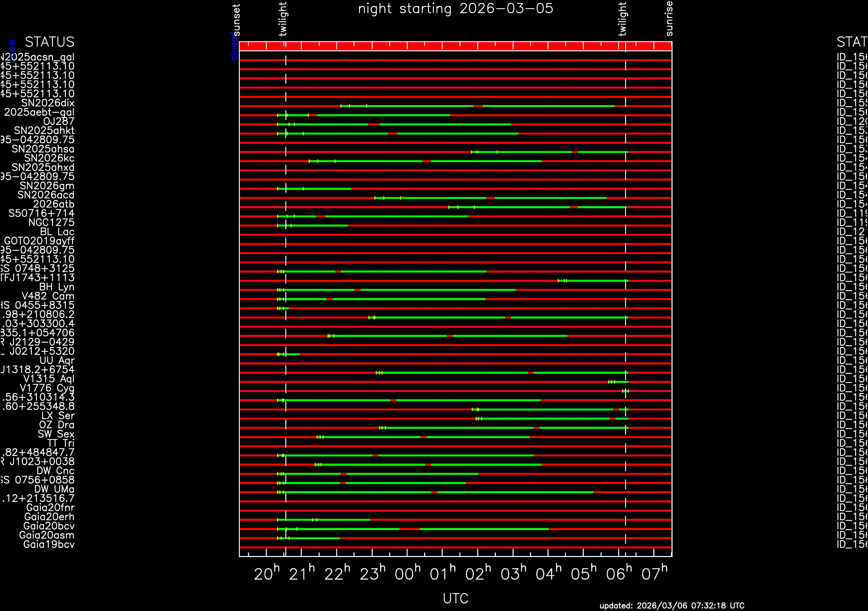Select the V1776 Cyg target label
This screenshot has width=868, height=611.
click(x=47, y=388)
